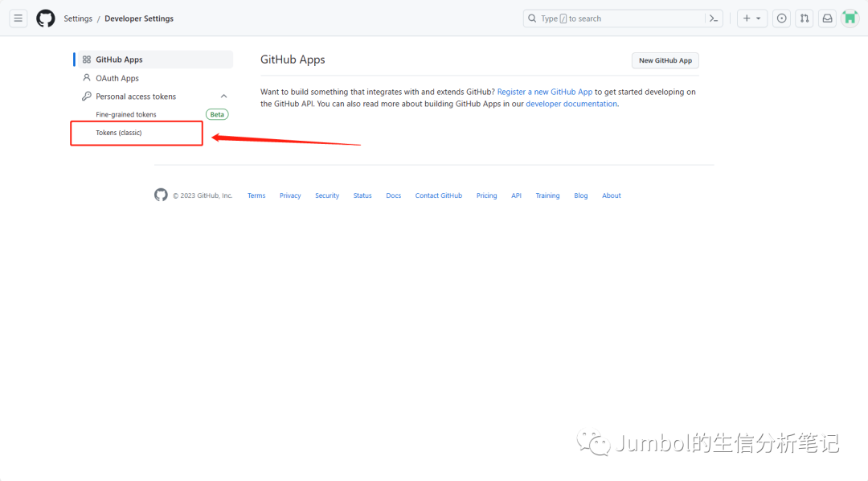Open Fine-grained tokens page
Viewport: 868px width, 481px height.
tap(125, 115)
